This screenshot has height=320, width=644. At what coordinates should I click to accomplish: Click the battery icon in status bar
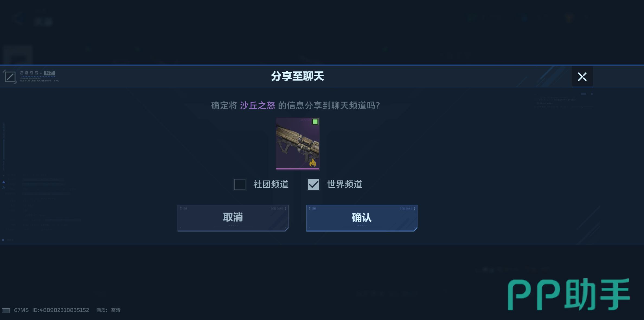(6, 310)
